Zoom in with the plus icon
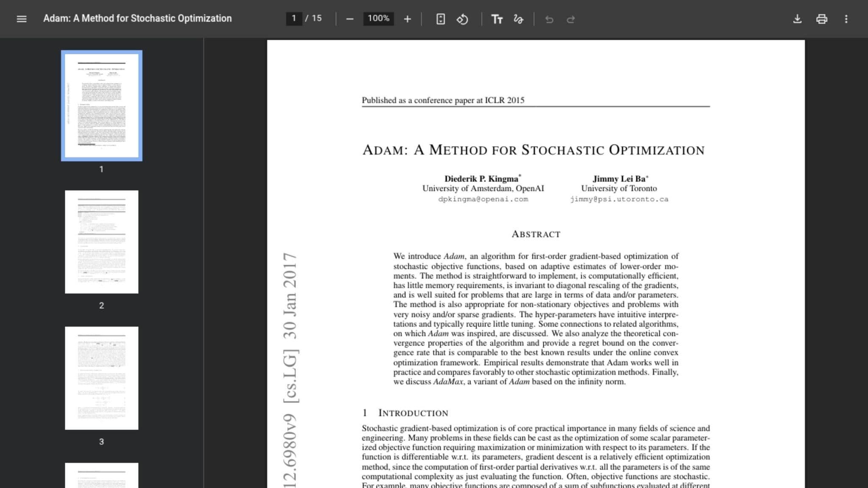 407,19
